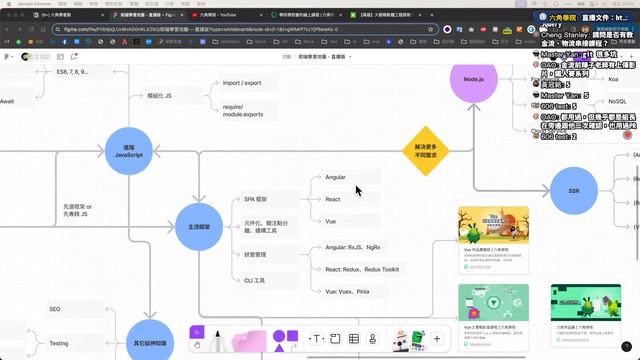Select the Hand tool in FigJam toolbar

point(197,345)
